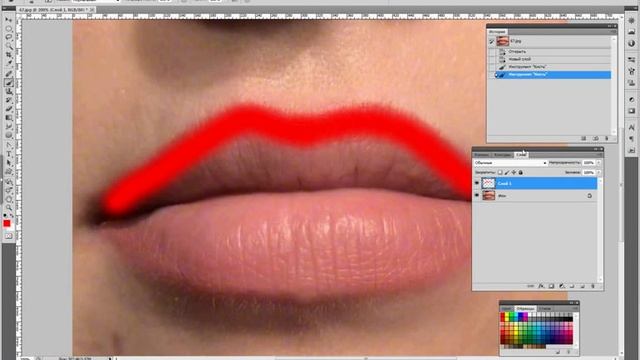Select the Eraser tool
This screenshot has width=640, height=360.
point(8,109)
